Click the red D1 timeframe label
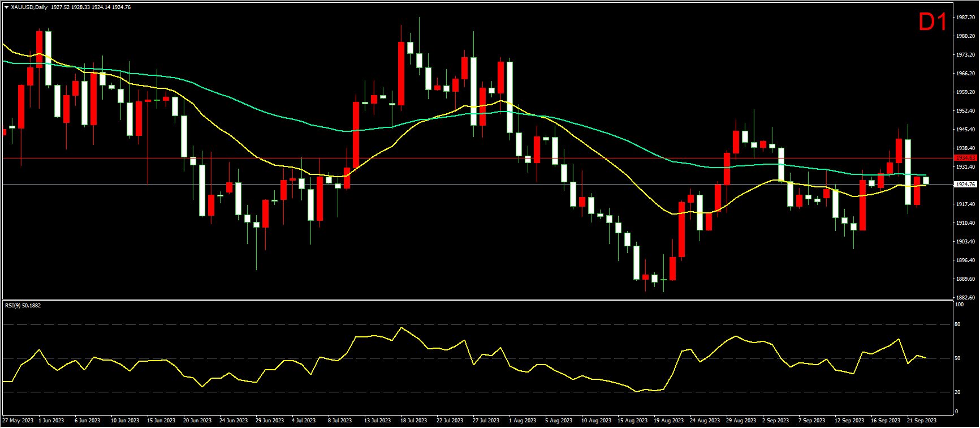Screen dimensions: 980x428 click(x=932, y=23)
